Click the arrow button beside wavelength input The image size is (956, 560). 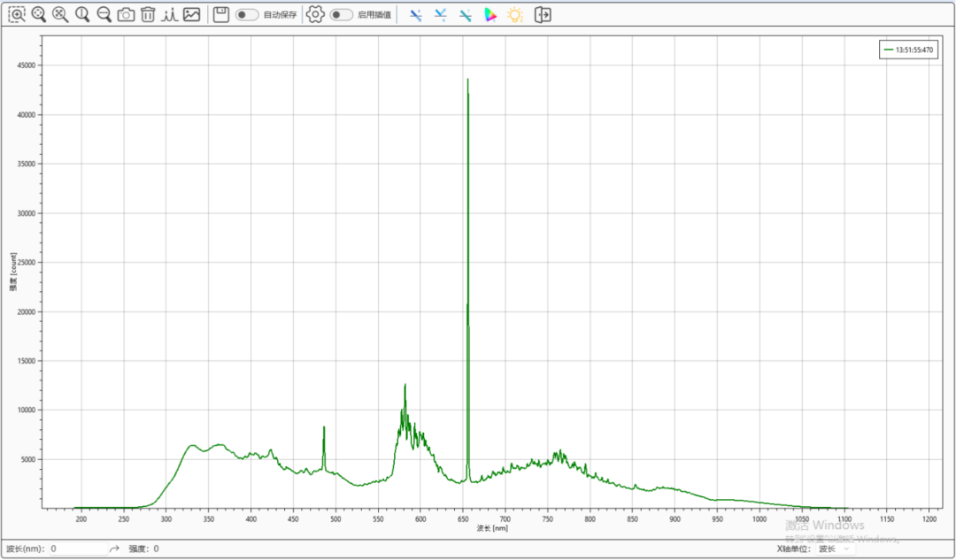[x=114, y=548]
